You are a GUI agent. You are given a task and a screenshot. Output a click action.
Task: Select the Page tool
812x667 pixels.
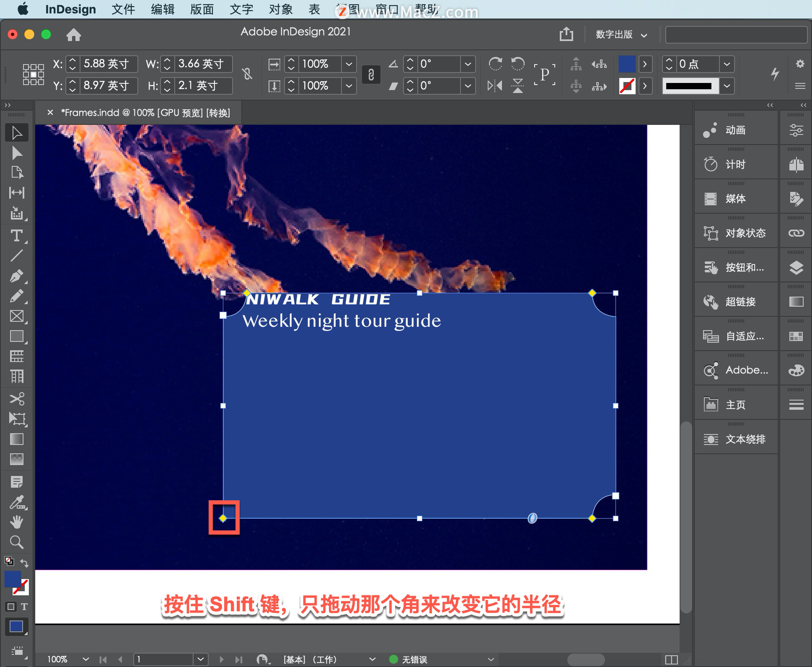pos(16,173)
